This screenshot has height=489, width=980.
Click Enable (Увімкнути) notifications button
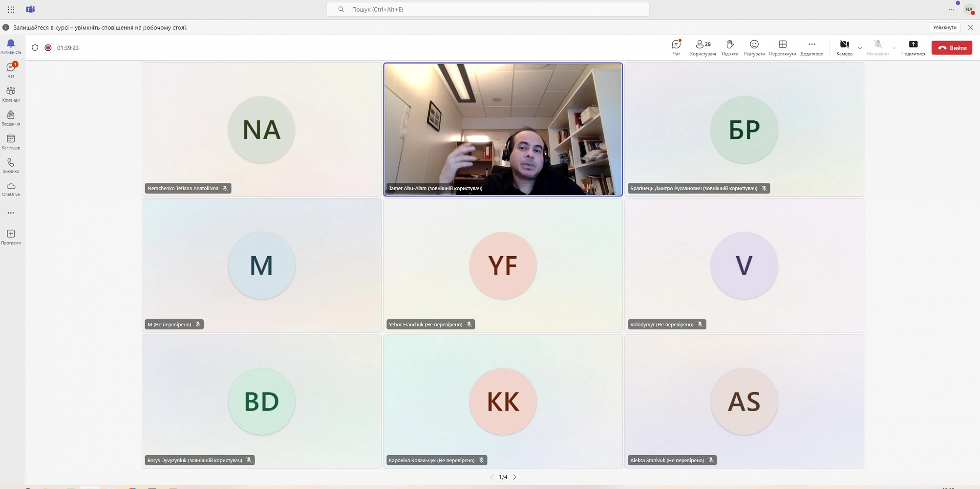coord(944,27)
